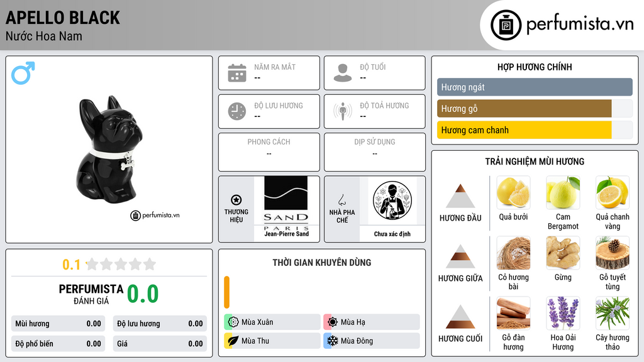Open the Quả chanh vàng note image
The height and width of the screenshot is (362, 644).
(613, 192)
